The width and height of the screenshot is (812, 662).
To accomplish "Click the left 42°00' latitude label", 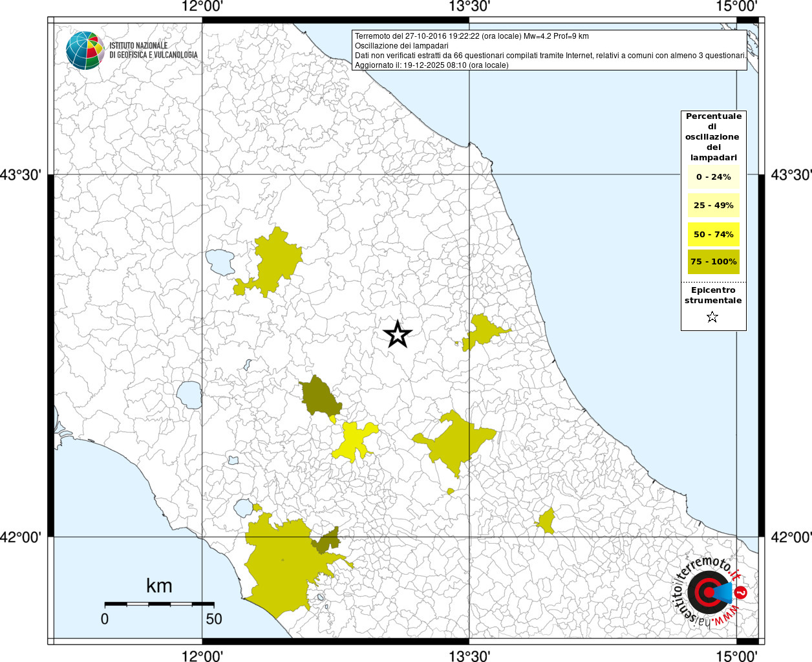I will tap(21, 537).
